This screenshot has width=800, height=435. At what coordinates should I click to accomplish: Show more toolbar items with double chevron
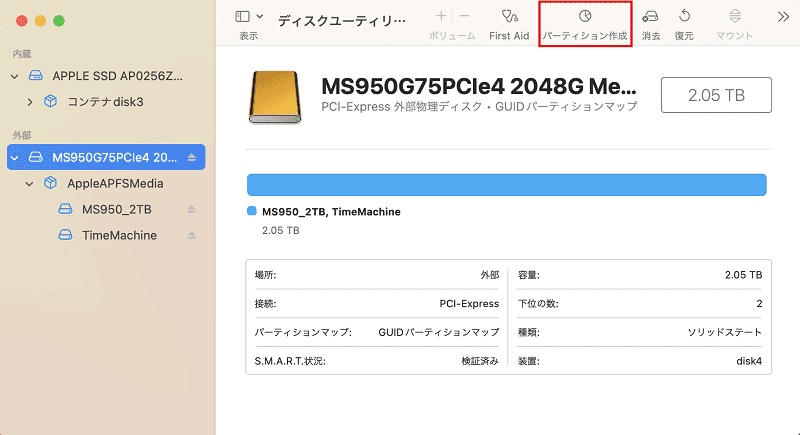coord(783,17)
